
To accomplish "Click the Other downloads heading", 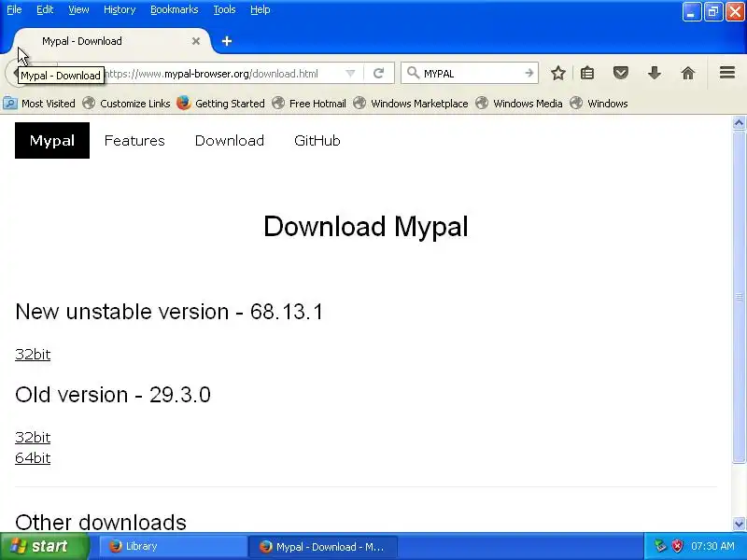I will (101, 522).
